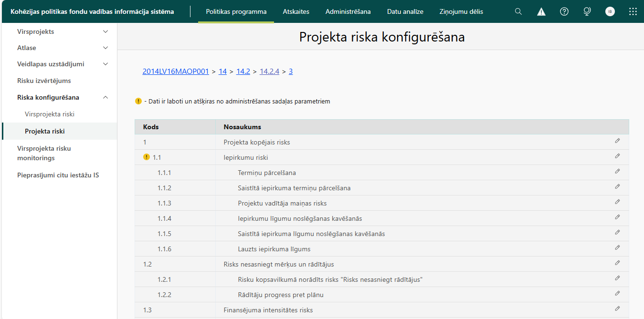Open breadcrumb link 14.2.4

click(269, 72)
